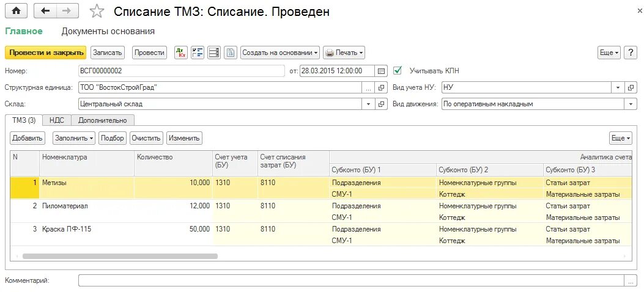
Task: Open the Документы основания section
Action: [108, 31]
